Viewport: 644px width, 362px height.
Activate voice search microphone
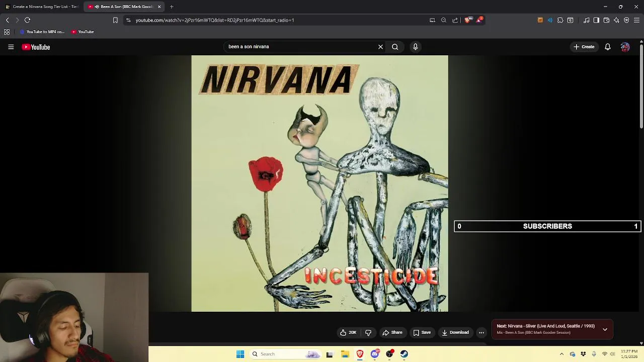[x=415, y=47]
